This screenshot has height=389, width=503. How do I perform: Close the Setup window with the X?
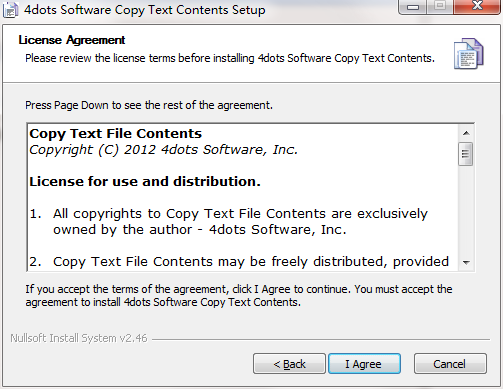tap(477, 6)
